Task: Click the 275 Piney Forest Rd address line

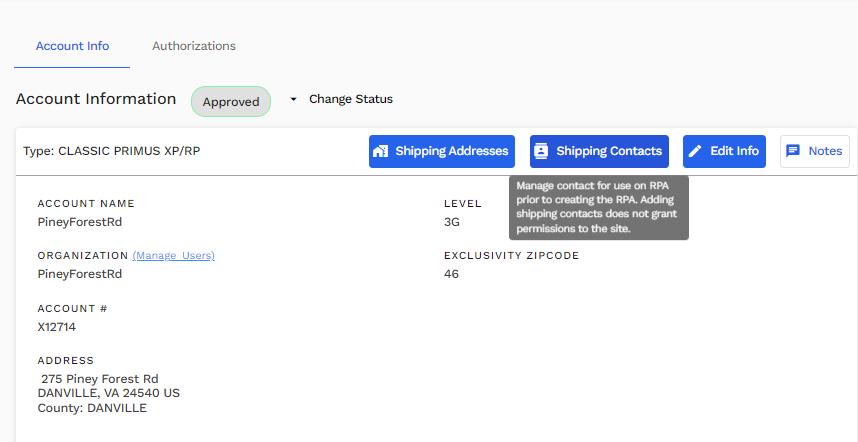Action: coord(99,379)
